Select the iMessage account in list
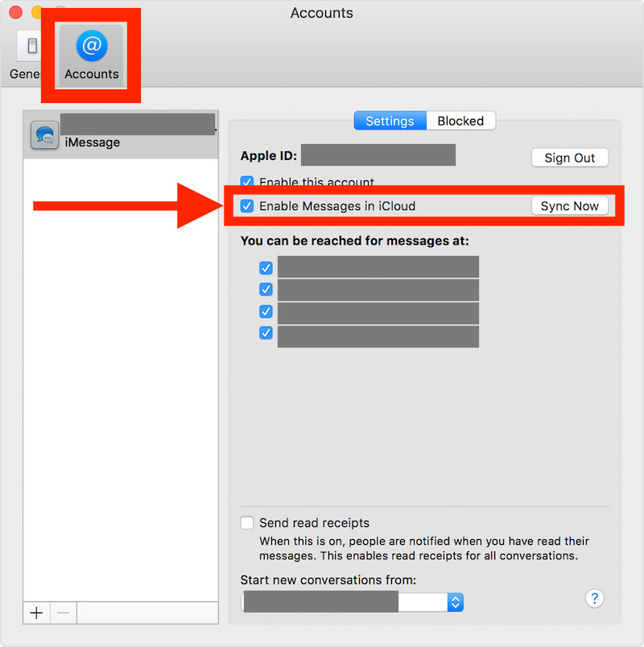 tap(121, 134)
